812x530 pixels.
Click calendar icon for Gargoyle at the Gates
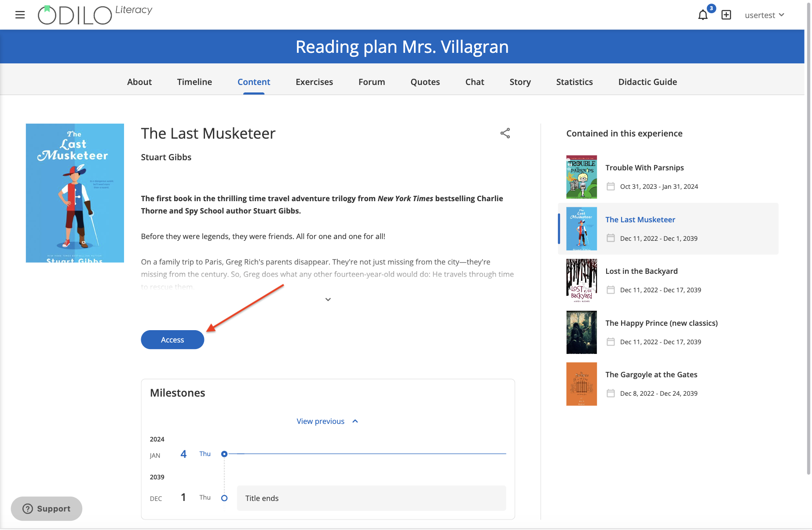pyautogui.click(x=611, y=394)
